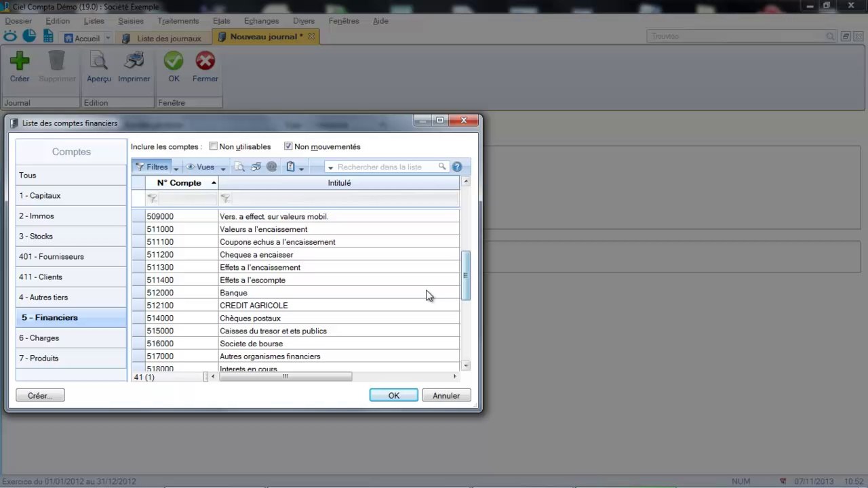Click the Imprimer printer icon
The width and height of the screenshot is (868, 488).
pos(134,61)
